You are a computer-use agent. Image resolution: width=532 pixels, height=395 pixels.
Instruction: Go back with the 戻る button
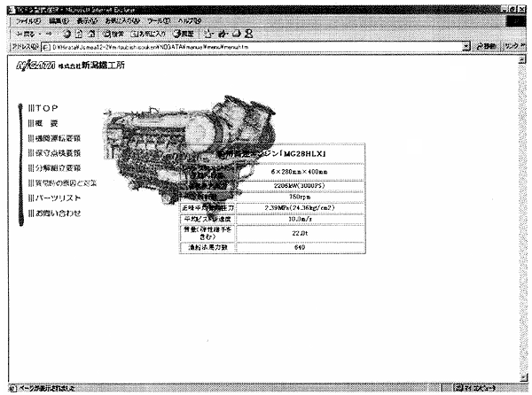click(x=26, y=34)
